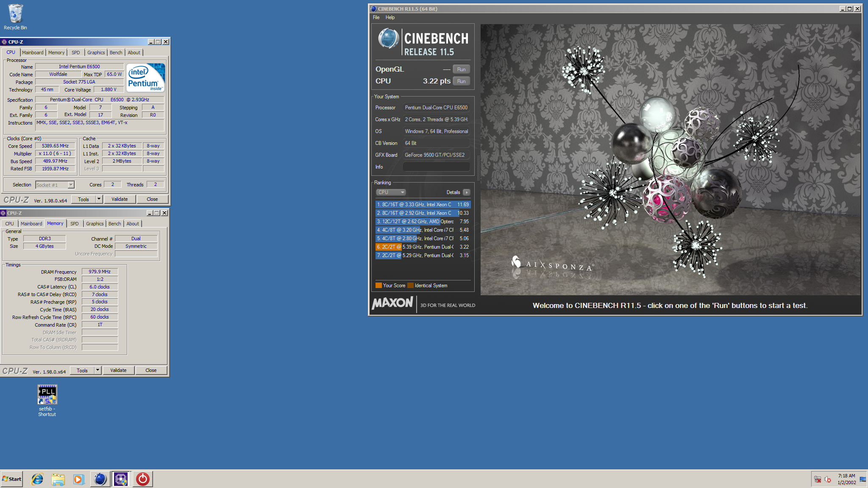Click Validate in lower CPU-Z window
Viewport: 868px width, 488px height.
tap(118, 370)
